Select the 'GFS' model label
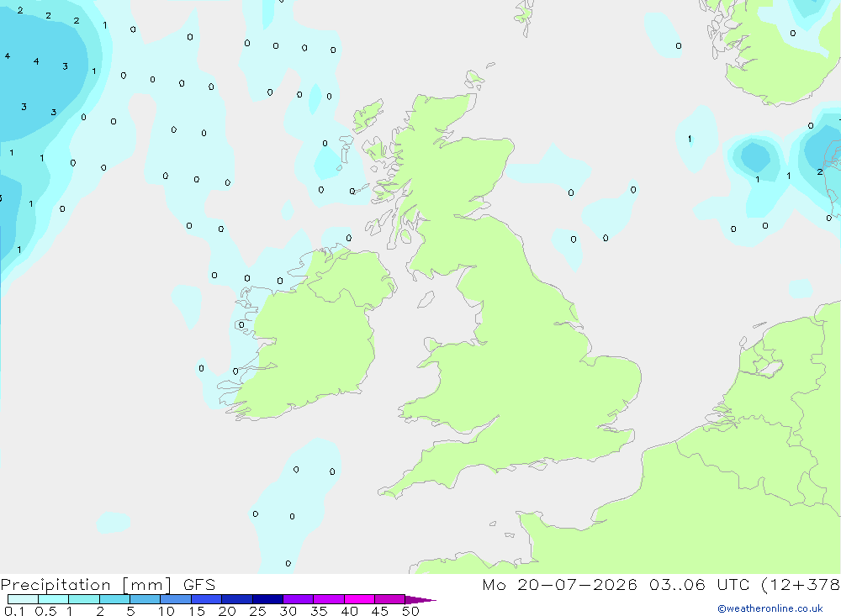 (199, 585)
